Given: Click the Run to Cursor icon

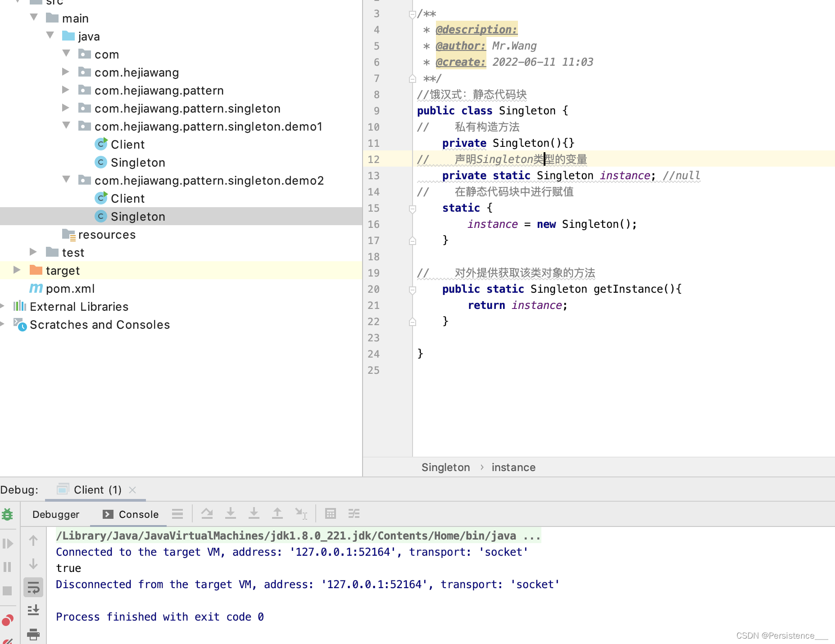Looking at the screenshot, I should pyautogui.click(x=301, y=513).
